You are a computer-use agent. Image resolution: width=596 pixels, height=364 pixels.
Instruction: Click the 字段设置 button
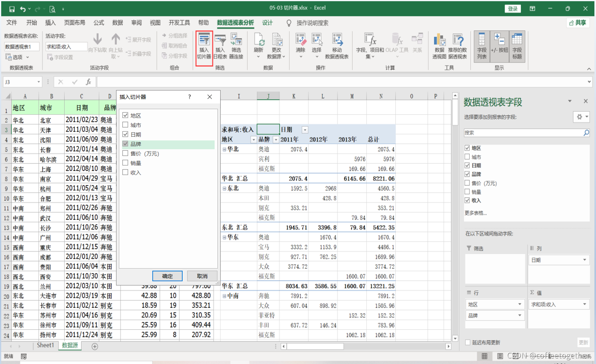(x=60, y=57)
